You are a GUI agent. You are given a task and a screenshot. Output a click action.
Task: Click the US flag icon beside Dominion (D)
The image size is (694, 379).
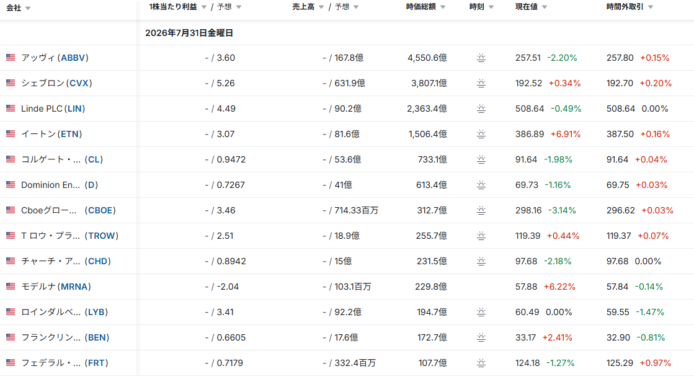(x=11, y=185)
